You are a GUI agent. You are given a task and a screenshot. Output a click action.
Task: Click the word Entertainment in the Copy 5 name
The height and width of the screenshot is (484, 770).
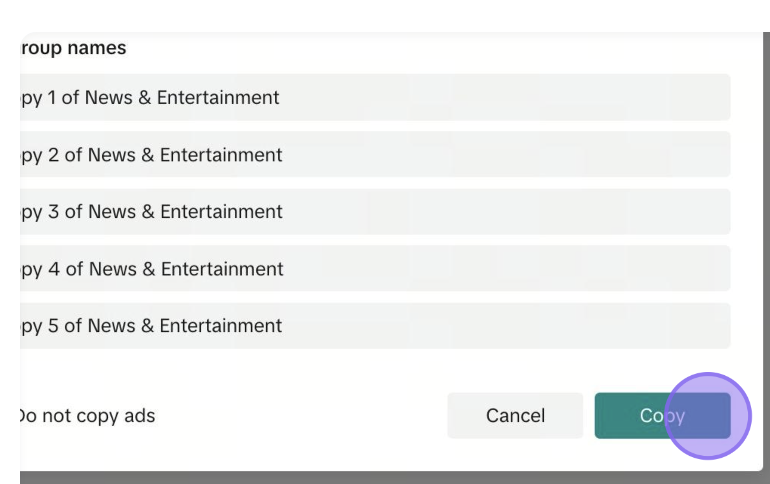pyautogui.click(x=221, y=326)
